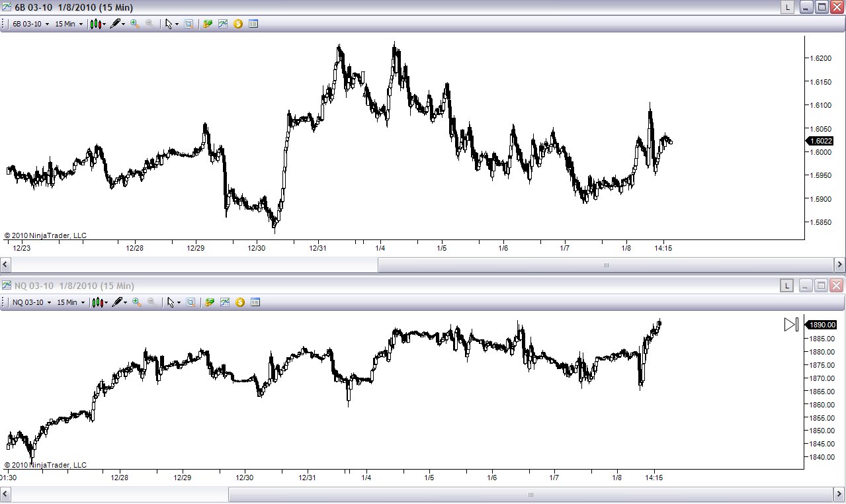
Task: Open the NQ 03-10 instrument selector dropdown
Action: click(32, 302)
